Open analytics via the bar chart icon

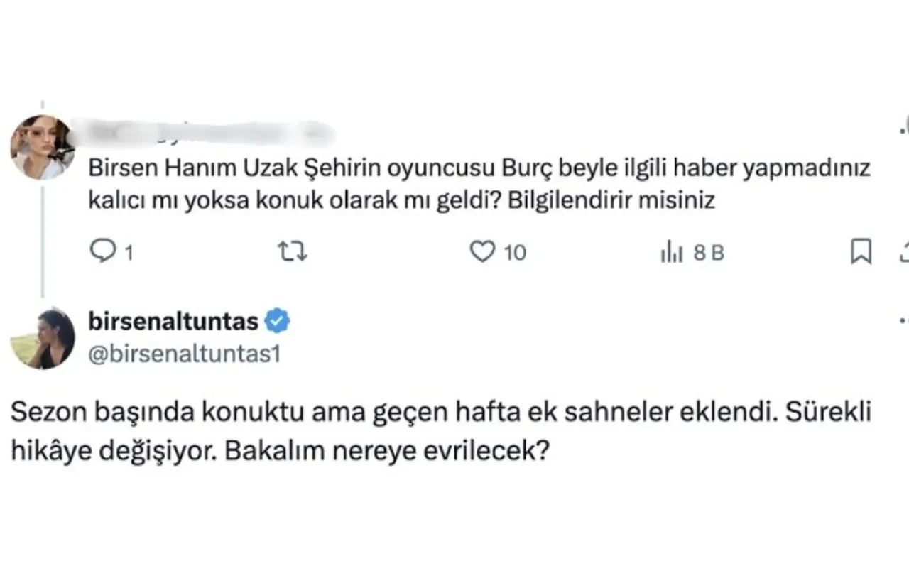[672, 251]
